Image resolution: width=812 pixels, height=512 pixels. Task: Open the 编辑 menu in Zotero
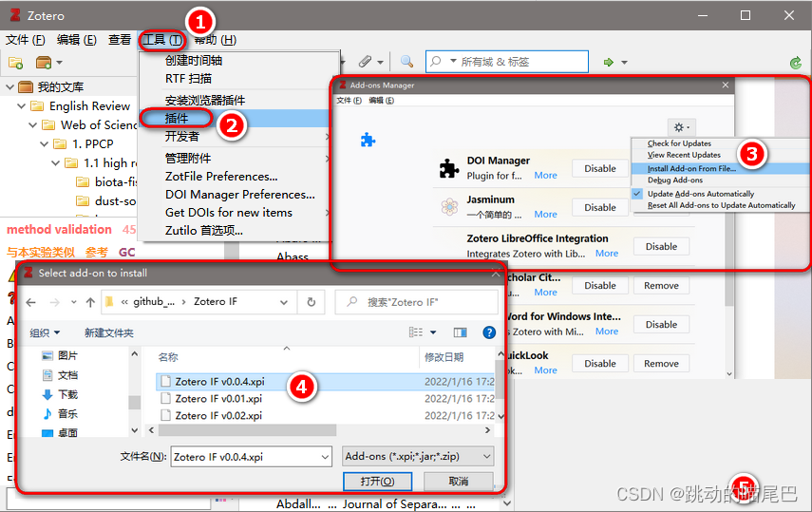pos(77,40)
